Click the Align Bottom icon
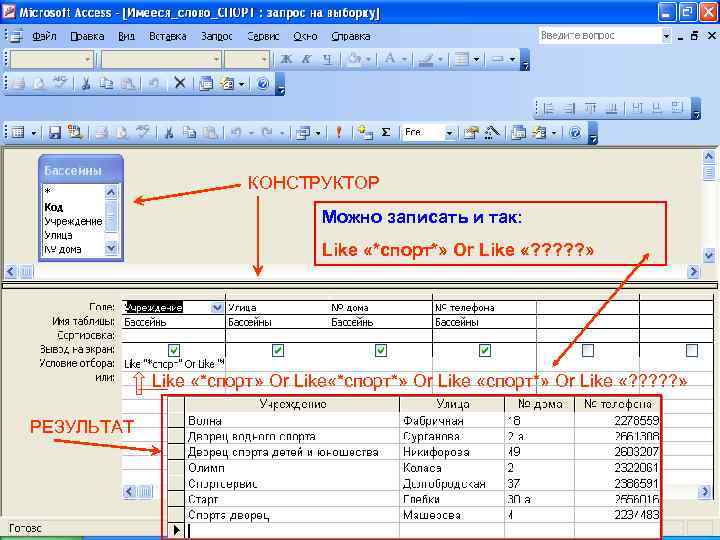Viewport: 720px width, 540px height. (612, 108)
